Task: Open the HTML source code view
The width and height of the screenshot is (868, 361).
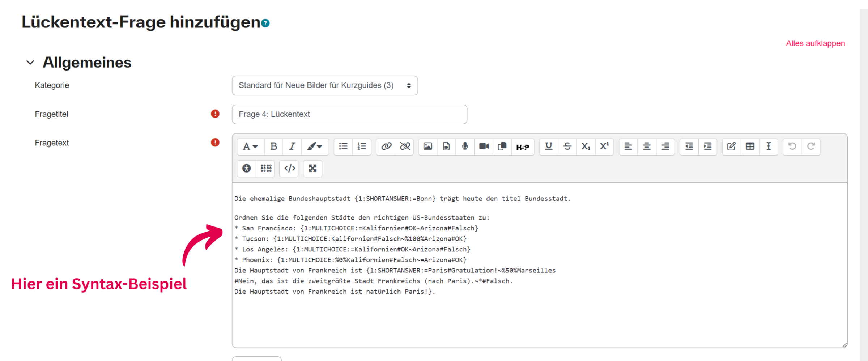Action: click(289, 168)
